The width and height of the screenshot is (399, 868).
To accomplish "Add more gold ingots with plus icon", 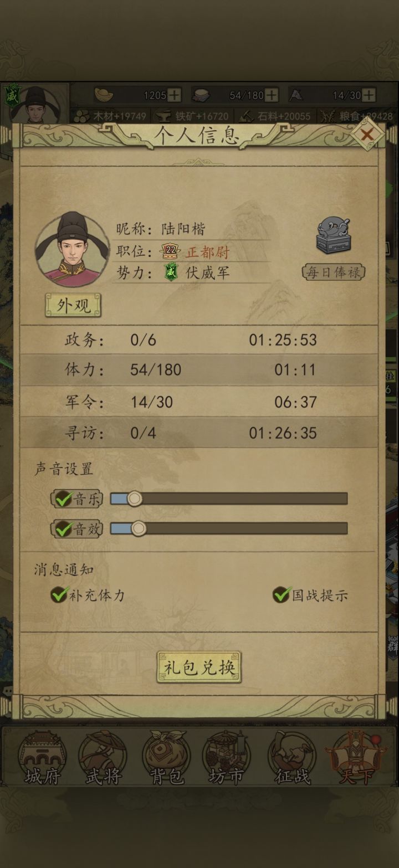I will tap(174, 95).
